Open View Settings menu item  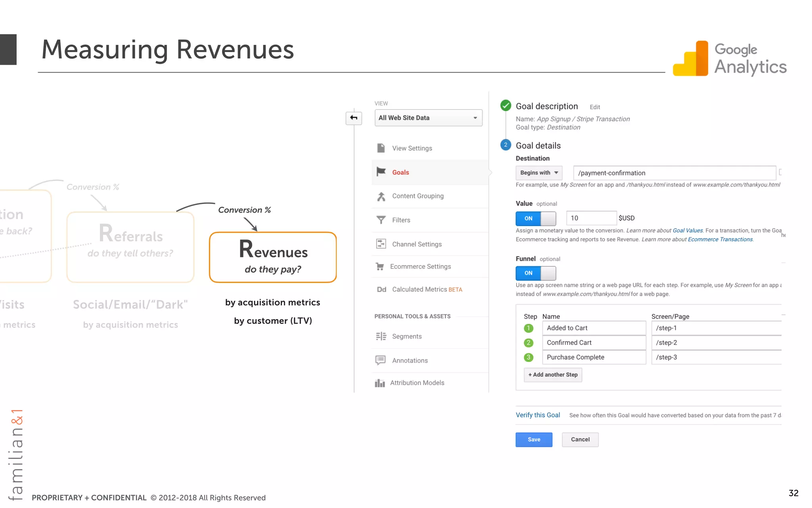[x=412, y=148]
